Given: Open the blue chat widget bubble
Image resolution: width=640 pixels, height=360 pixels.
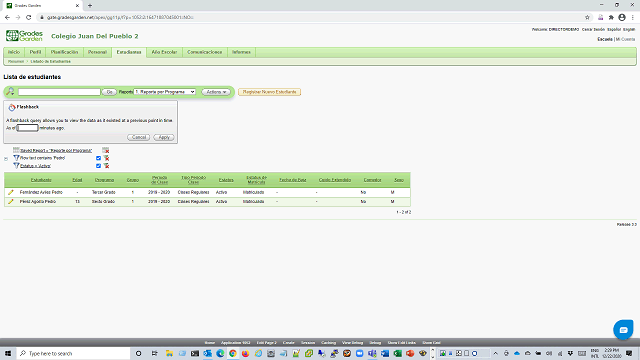Looking at the screenshot, I should (x=623, y=330).
